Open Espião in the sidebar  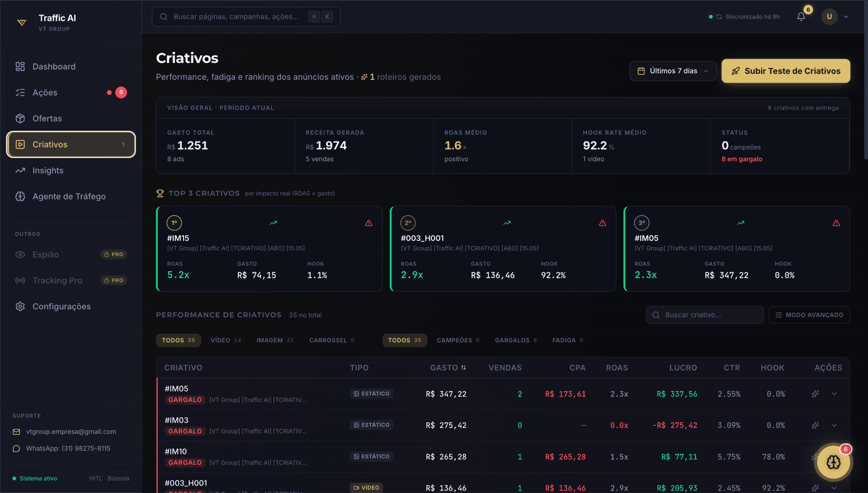[71, 254]
